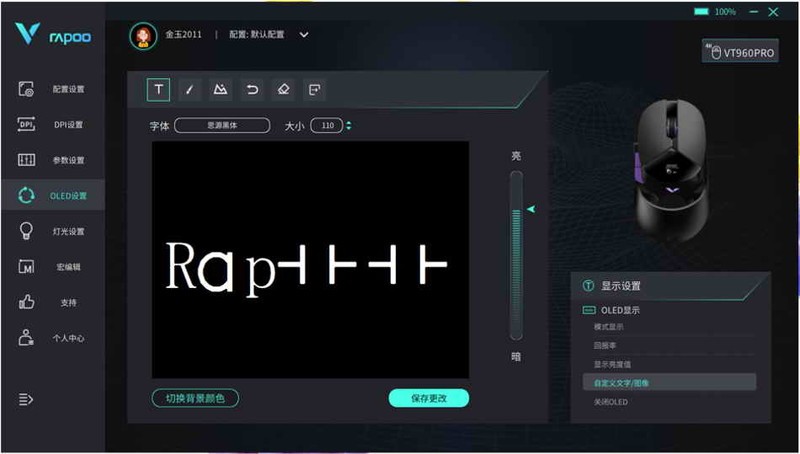
Task: Click user name 金玉2011
Action: tap(183, 35)
